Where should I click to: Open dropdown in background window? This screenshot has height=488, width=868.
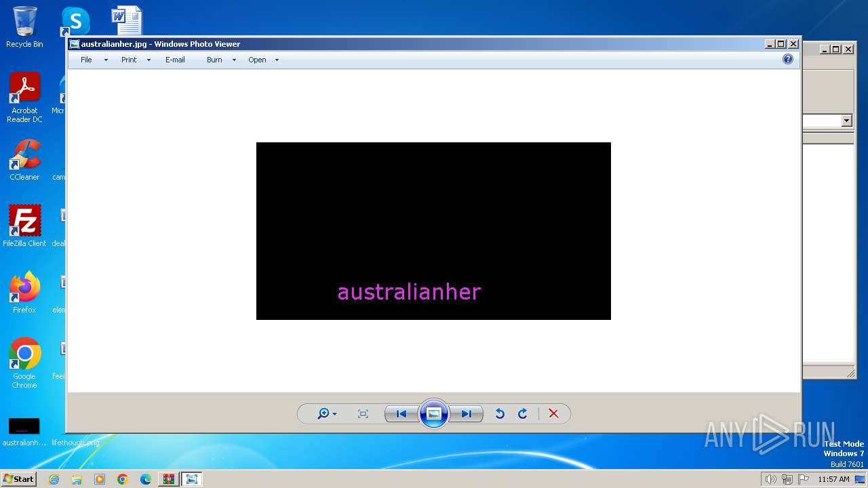(846, 121)
